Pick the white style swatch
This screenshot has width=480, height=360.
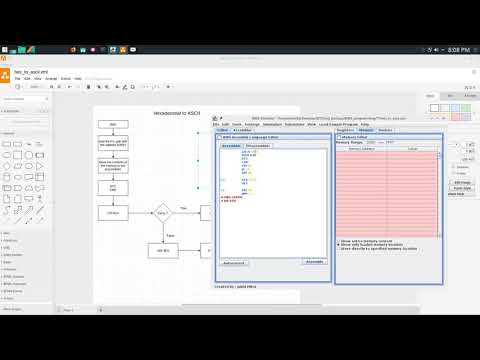[x=434, y=108]
